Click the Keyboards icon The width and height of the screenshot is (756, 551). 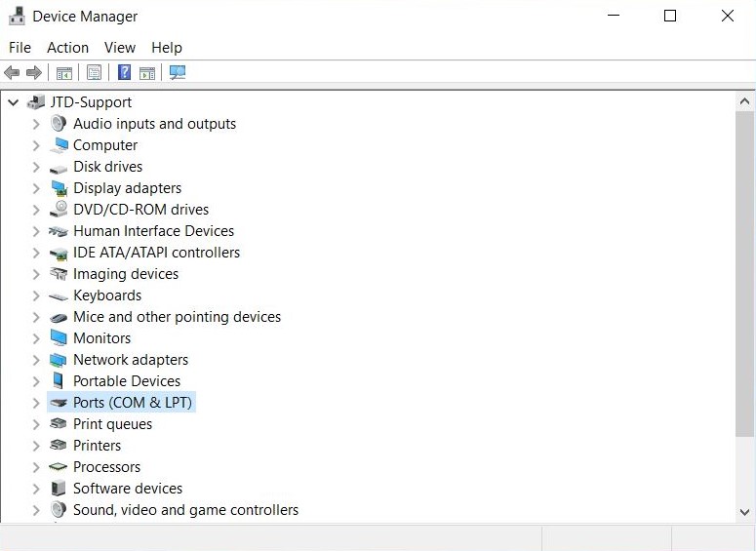point(59,296)
